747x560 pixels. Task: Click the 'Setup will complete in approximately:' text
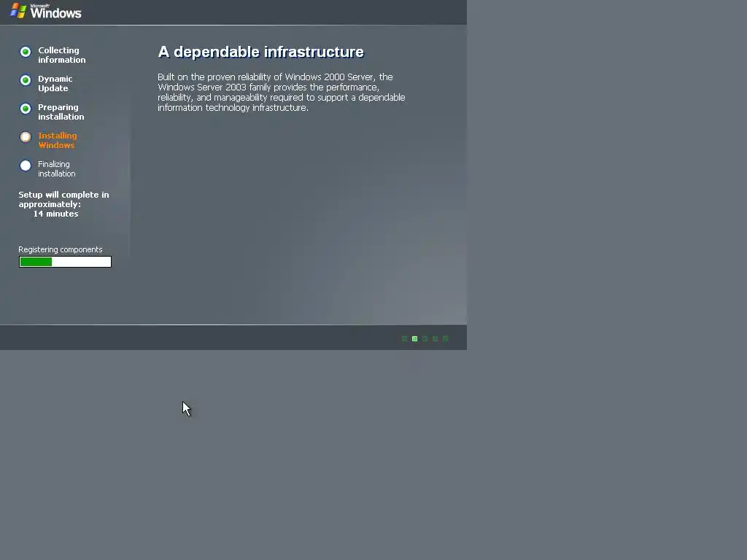pyautogui.click(x=64, y=200)
